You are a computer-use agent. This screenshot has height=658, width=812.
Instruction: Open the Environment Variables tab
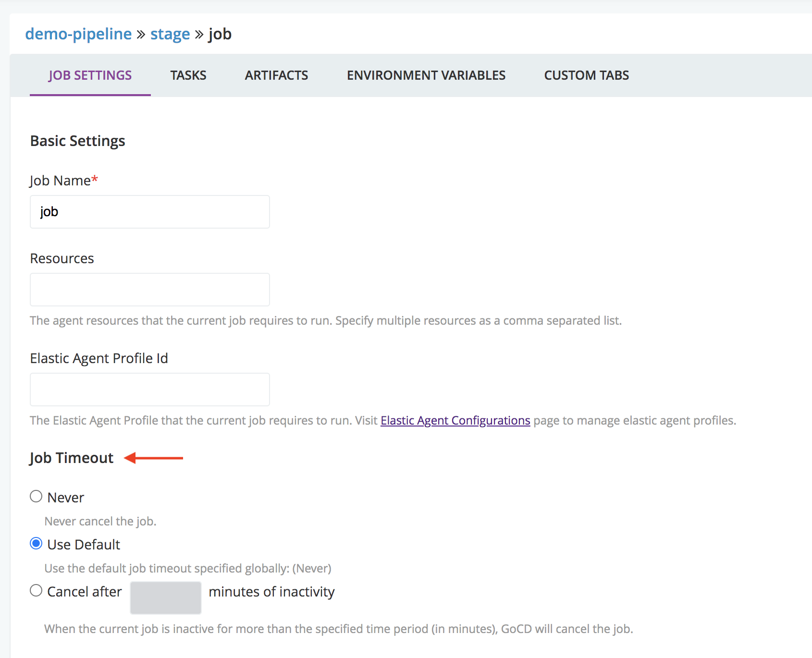426,75
